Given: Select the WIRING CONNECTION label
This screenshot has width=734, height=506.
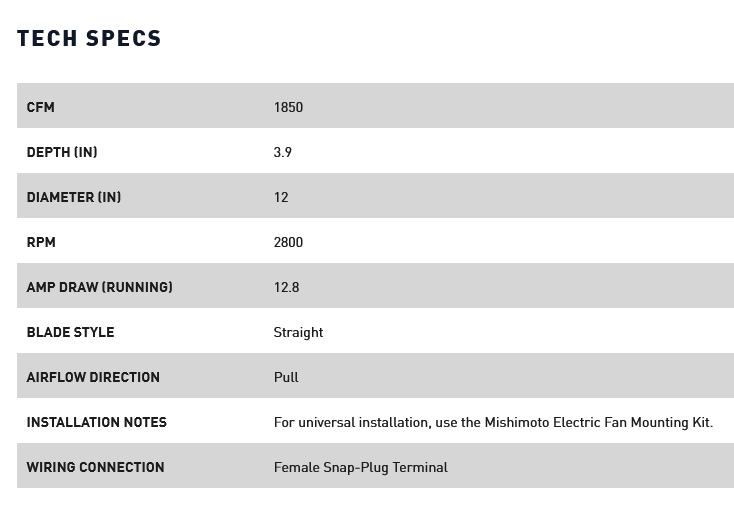Looking at the screenshot, I should 95,467.
